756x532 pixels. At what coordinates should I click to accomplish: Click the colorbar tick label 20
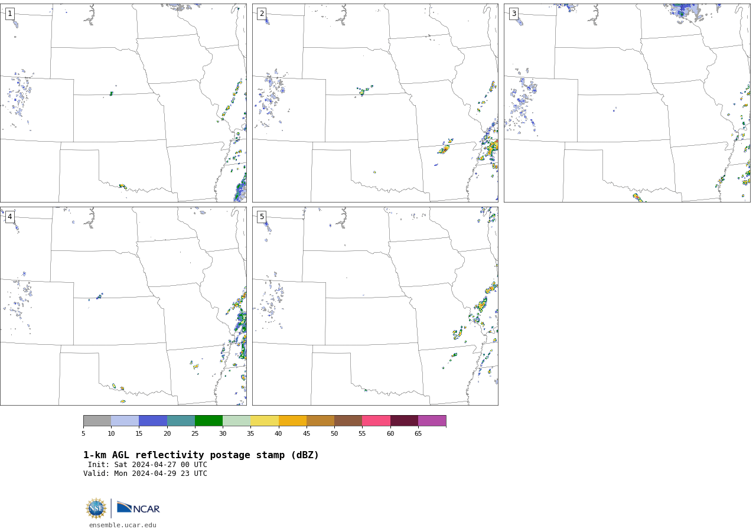click(167, 434)
